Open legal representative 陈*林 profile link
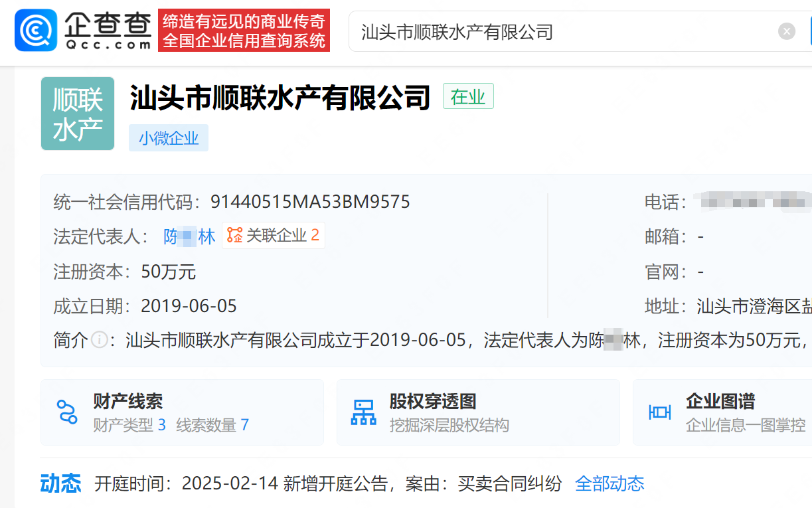 189,236
